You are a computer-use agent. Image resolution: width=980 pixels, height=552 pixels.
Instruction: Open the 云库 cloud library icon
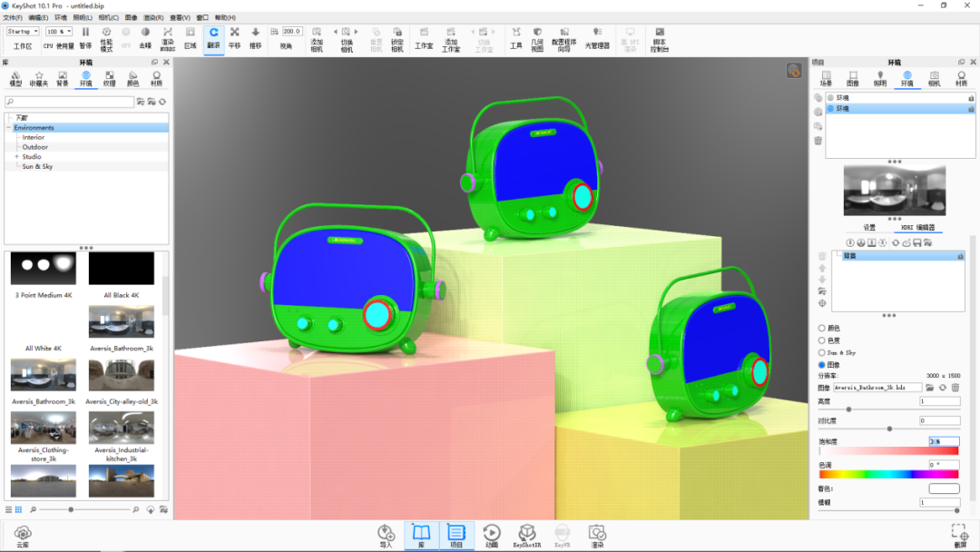pos(23,537)
